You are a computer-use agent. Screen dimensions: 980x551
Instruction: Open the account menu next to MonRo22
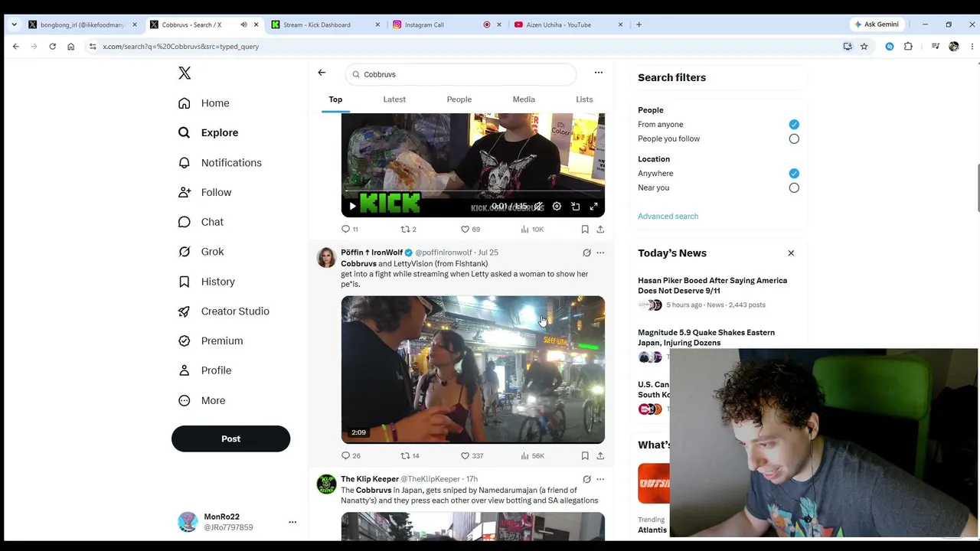click(x=292, y=522)
